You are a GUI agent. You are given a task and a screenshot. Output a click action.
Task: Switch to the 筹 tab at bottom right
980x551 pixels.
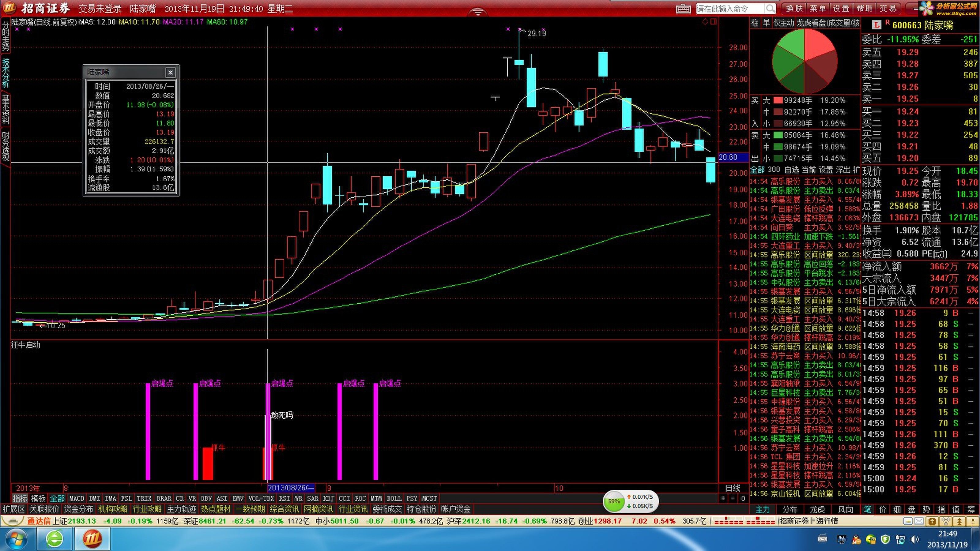971,509
